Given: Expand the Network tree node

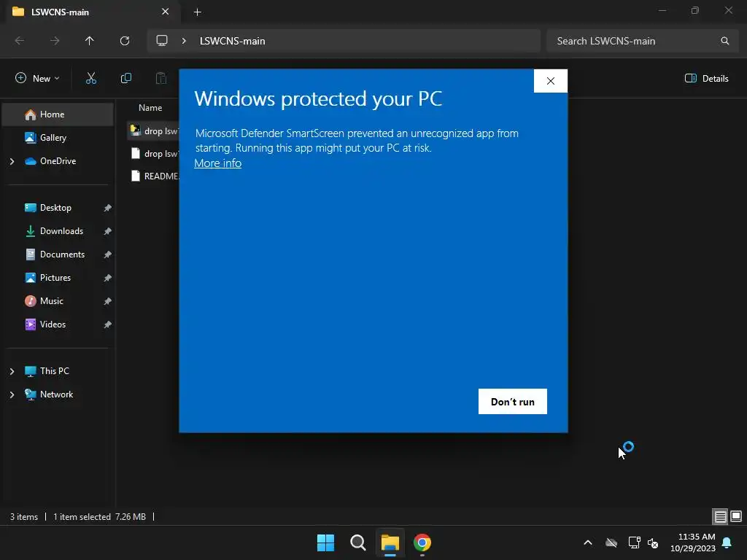Looking at the screenshot, I should click(x=12, y=394).
